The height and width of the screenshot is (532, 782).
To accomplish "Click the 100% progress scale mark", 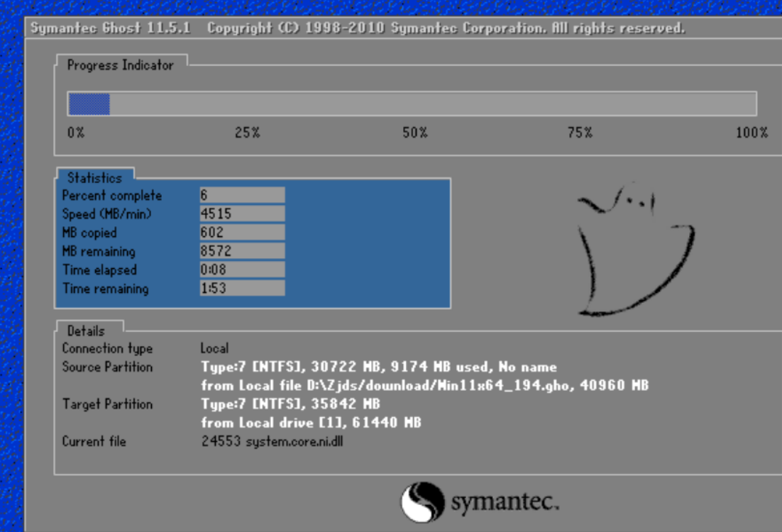I will (x=752, y=133).
